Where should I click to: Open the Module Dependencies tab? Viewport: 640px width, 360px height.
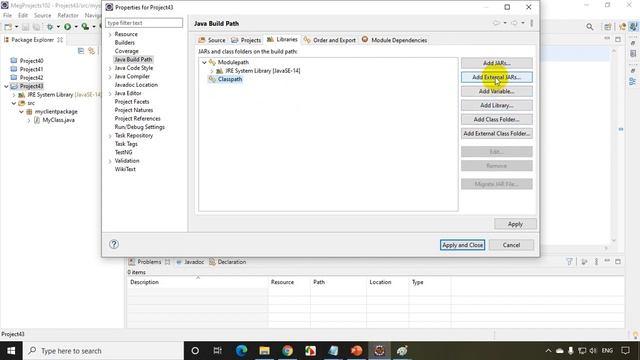(x=394, y=40)
